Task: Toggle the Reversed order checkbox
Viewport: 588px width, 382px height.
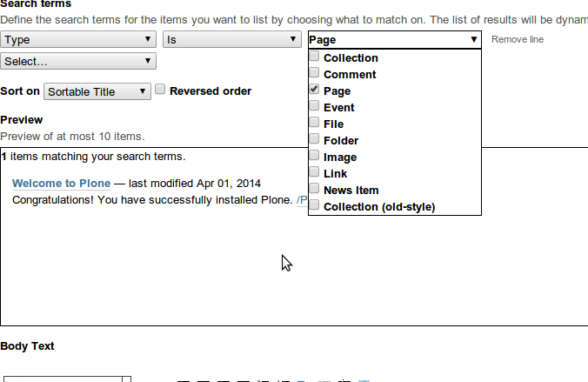Action: click(160, 90)
